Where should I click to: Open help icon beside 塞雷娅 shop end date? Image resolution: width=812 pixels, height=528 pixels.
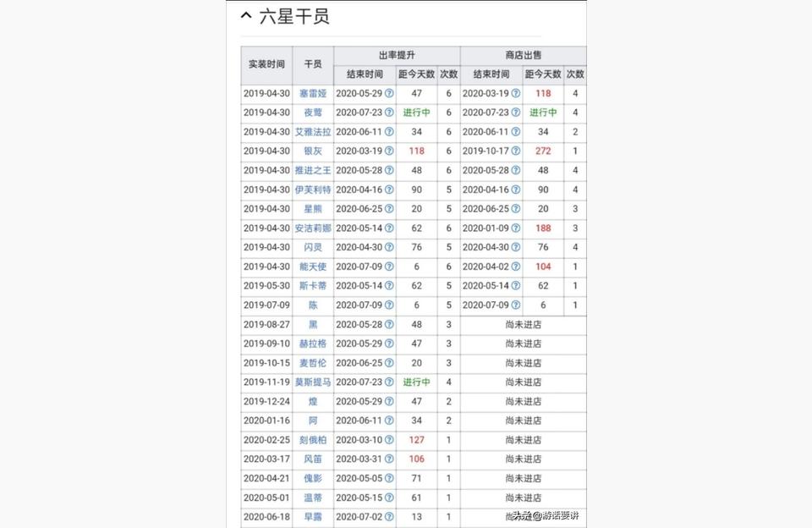pyautogui.click(x=516, y=93)
